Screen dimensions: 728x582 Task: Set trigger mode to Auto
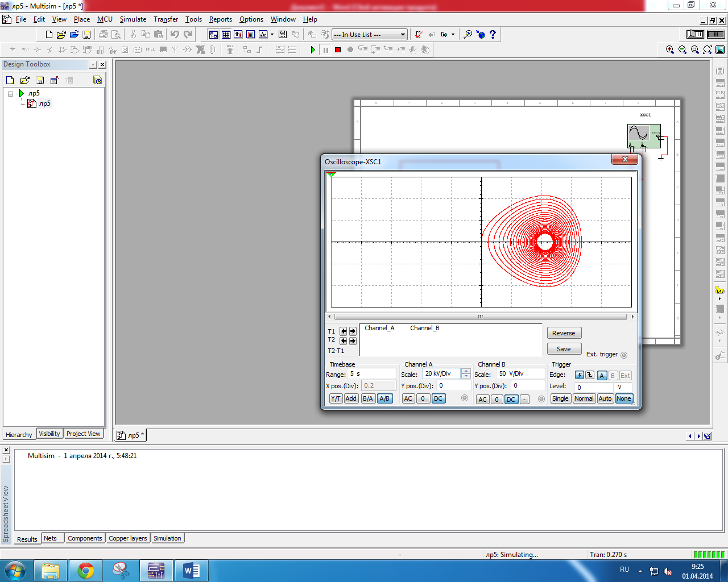pyautogui.click(x=605, y=399)
